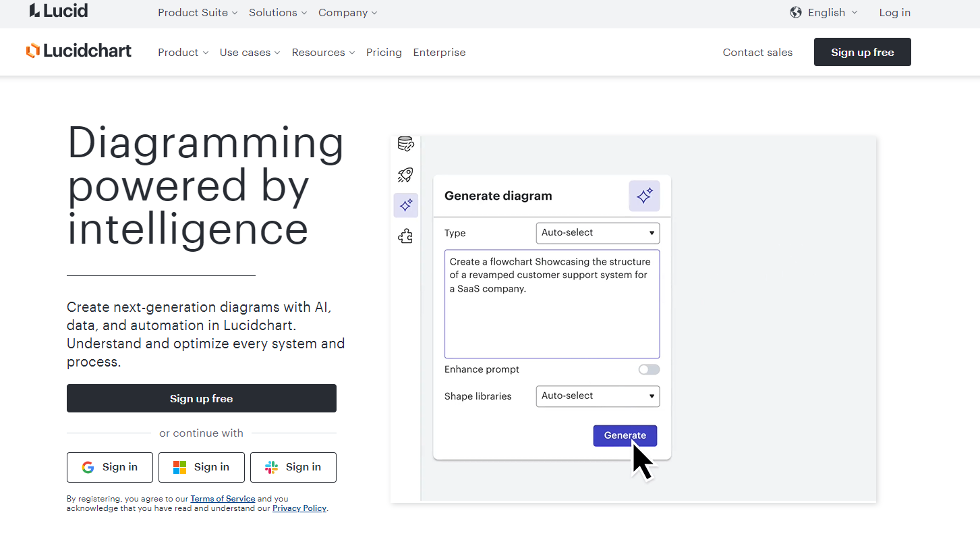980x540 pixels.
Task: Open the Pricing page
Action: (384, 53)
